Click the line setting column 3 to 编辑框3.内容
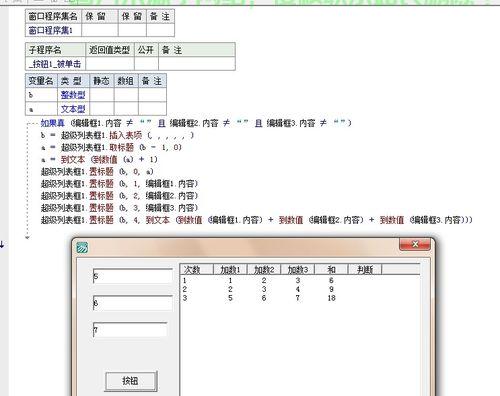500x396 pixels. pos(119,208)
